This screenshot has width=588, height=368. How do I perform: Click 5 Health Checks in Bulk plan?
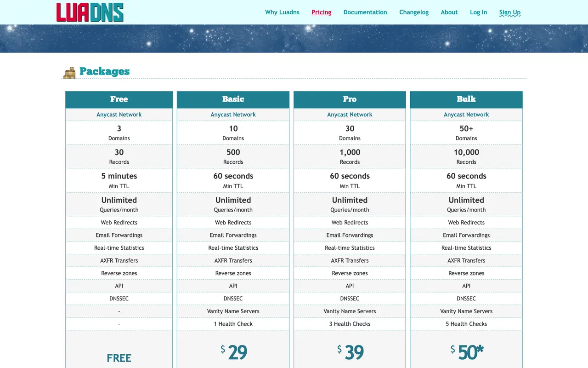[466, 324]
